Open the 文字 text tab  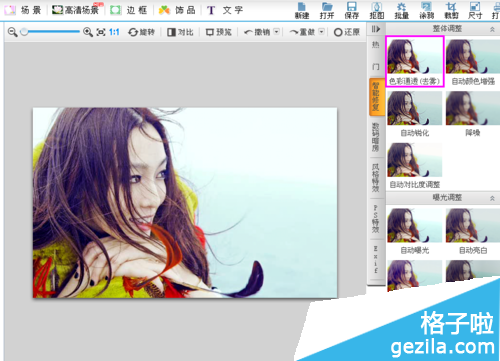pyautogui.click(x=225, y=10)
